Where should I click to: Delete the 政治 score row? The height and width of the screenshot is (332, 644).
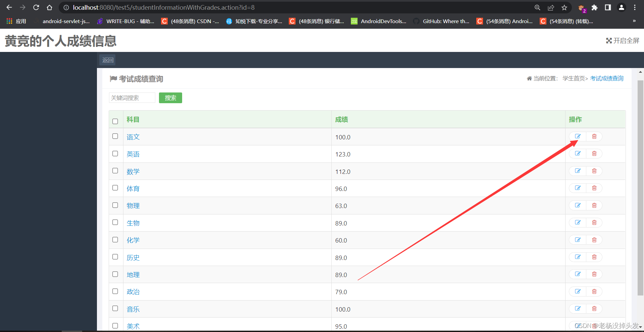click(x=594, y=291)
